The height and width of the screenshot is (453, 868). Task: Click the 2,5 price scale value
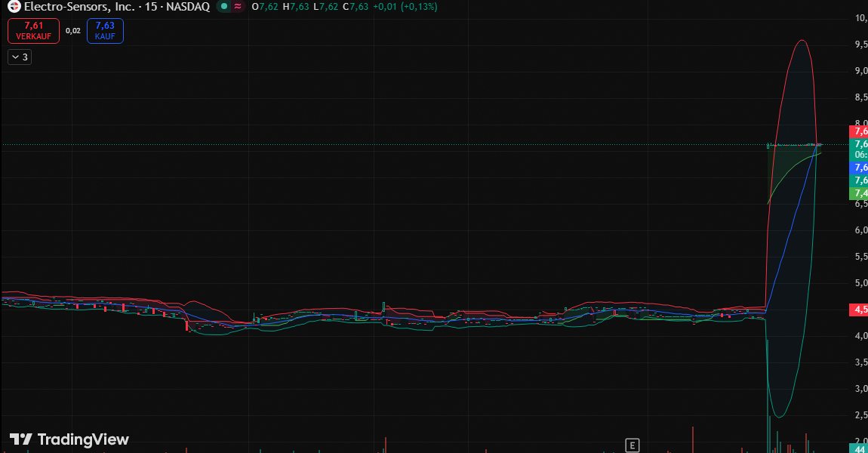pyautogui.click(x=860, y=415)
